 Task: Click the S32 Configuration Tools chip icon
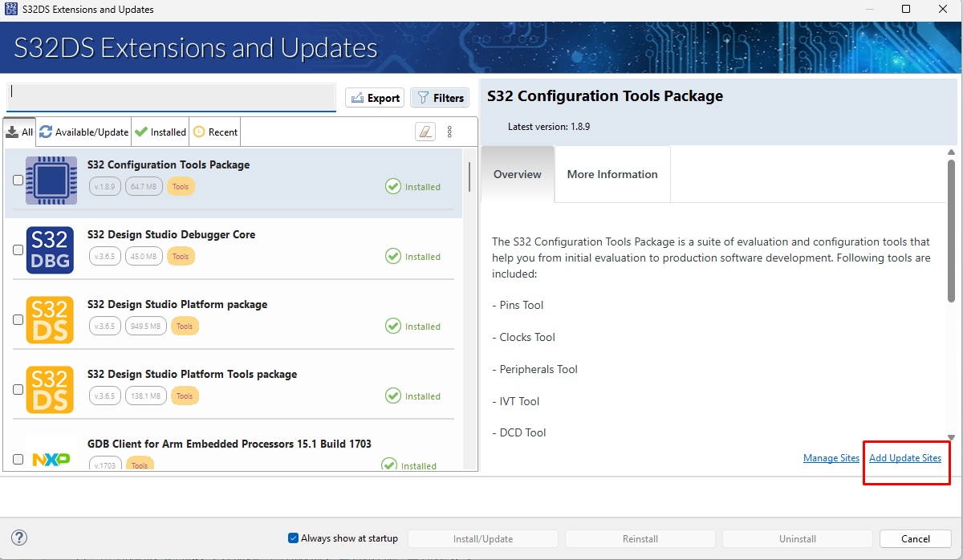(x=51, y=181)
